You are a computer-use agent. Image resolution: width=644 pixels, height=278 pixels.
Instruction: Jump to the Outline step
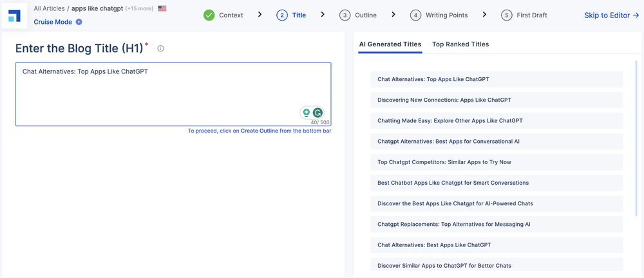coord(357,15)
